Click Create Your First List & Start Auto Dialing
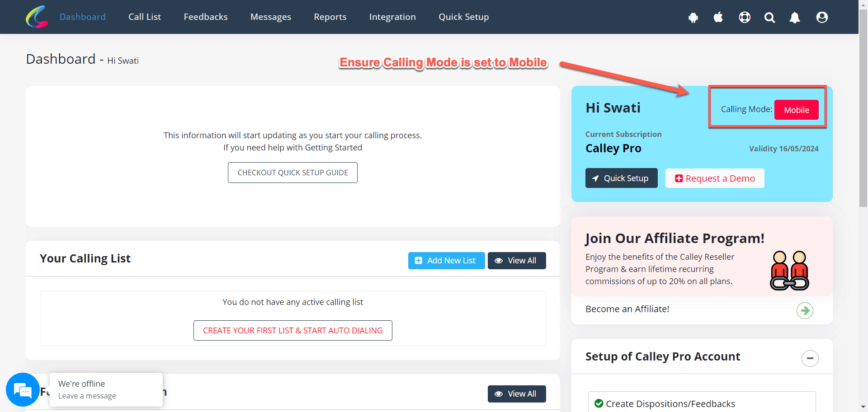The height and width of the screenshot is (412, 868). (292, 330)
